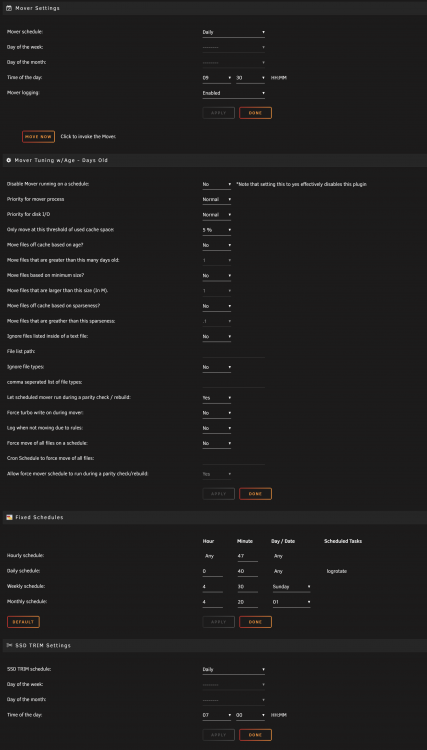Open used cache space threshold dropdown
The image size is (427, 750).
pos(217,230)
